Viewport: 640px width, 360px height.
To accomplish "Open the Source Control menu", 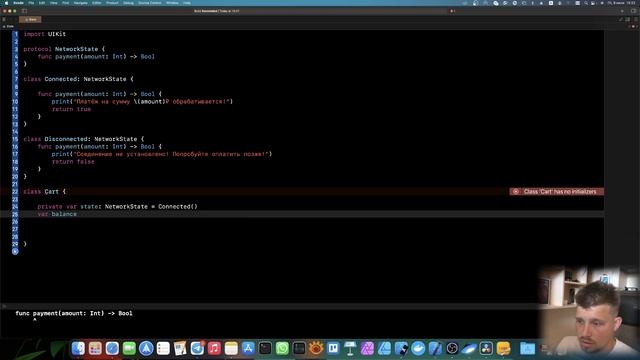I will [149, 3].
